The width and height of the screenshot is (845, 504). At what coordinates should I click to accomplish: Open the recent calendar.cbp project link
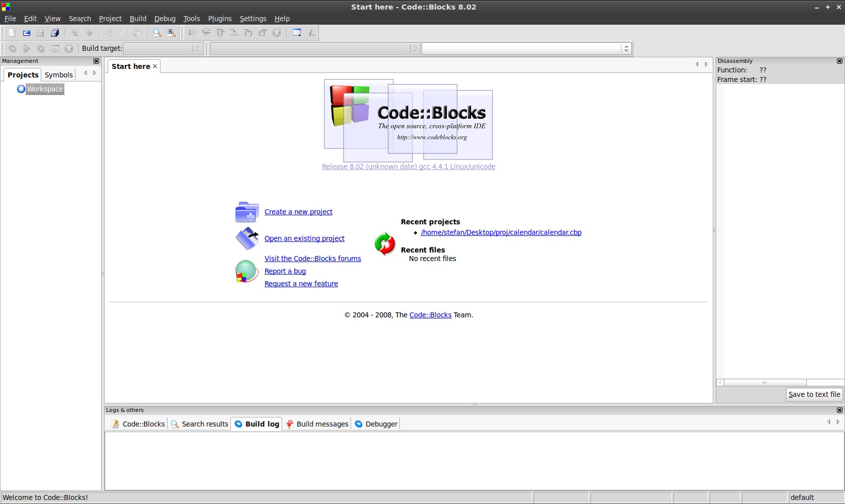point(501,232)
